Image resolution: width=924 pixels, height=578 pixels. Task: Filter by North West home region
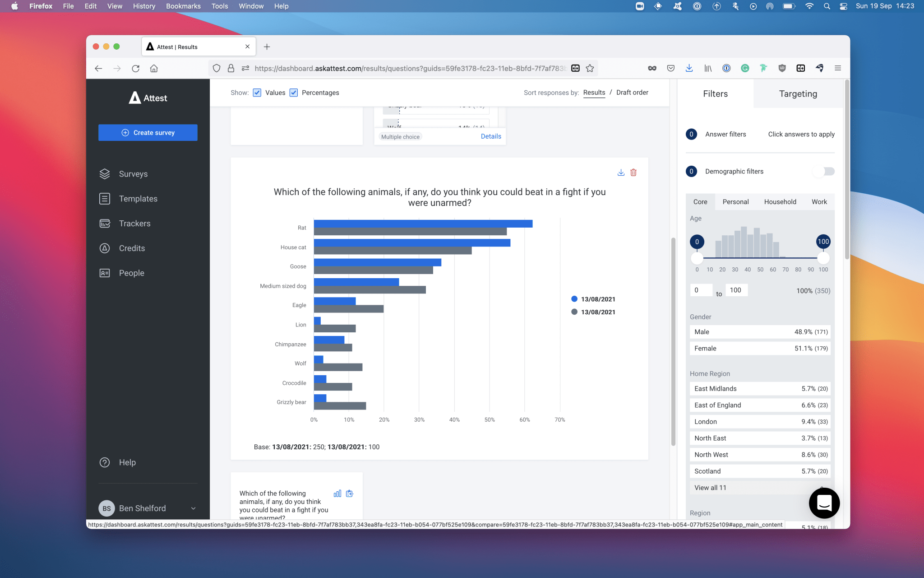pos(760,455)
